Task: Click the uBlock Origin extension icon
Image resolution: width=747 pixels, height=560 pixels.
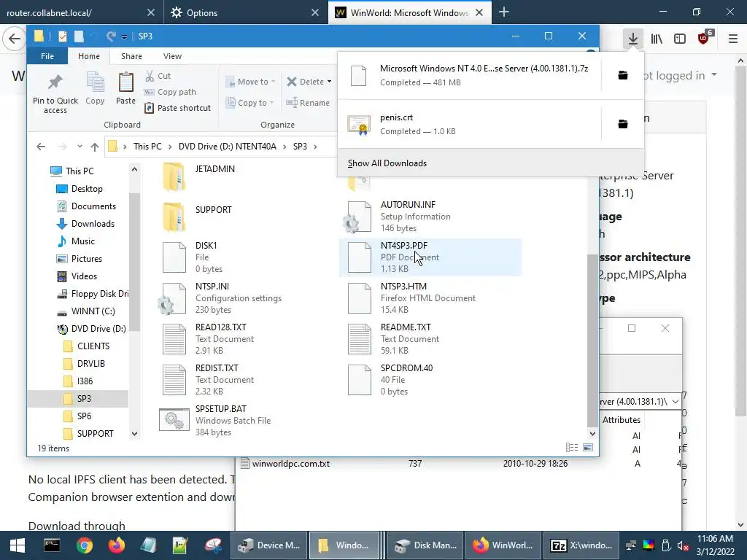Action: tap(704, 38)
